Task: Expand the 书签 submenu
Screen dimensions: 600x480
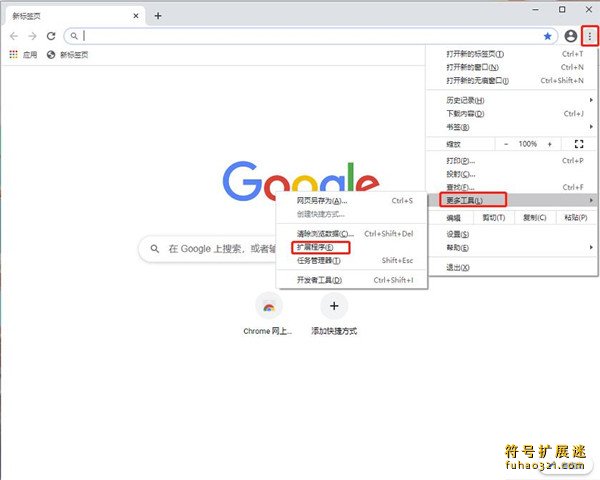Action: tap(512, 127)
